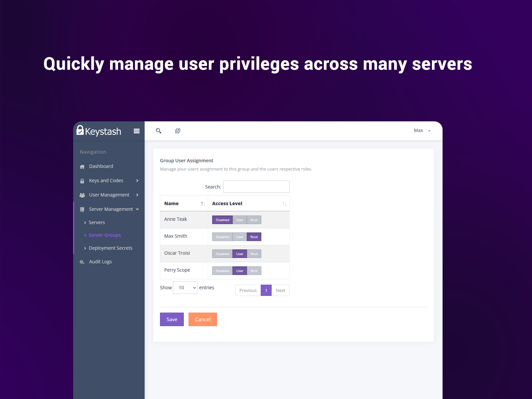Sort table by Name column arrows
This screenshot has width=532, height=399.
pyautogui.click(x=203, y=204)
